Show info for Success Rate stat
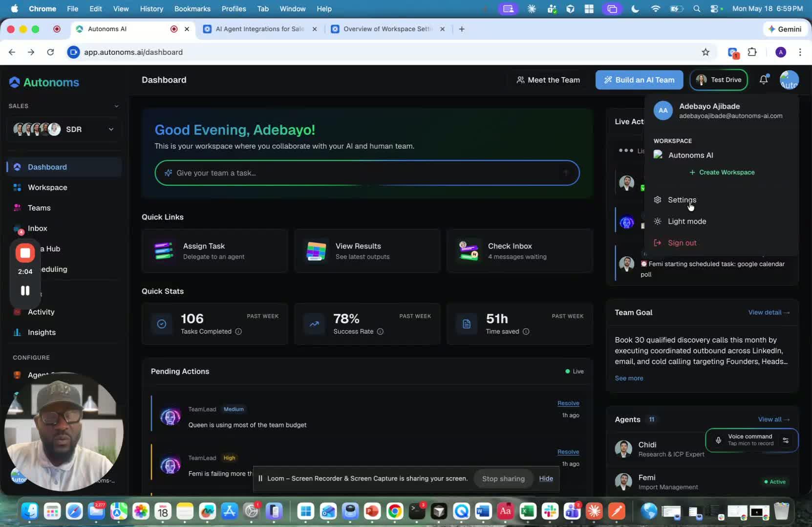Viewport: 812px width, 527px height. click(x=380, y=331)
